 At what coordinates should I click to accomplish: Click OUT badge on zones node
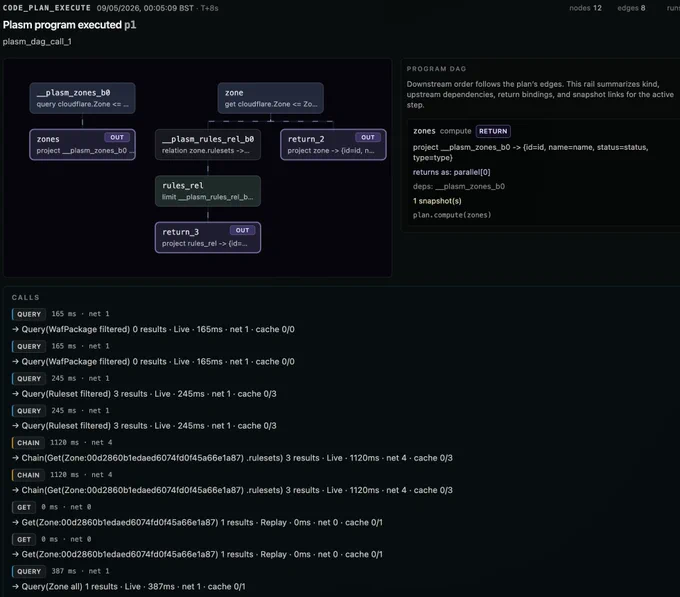pyautogui.click(x=117, y=137)
